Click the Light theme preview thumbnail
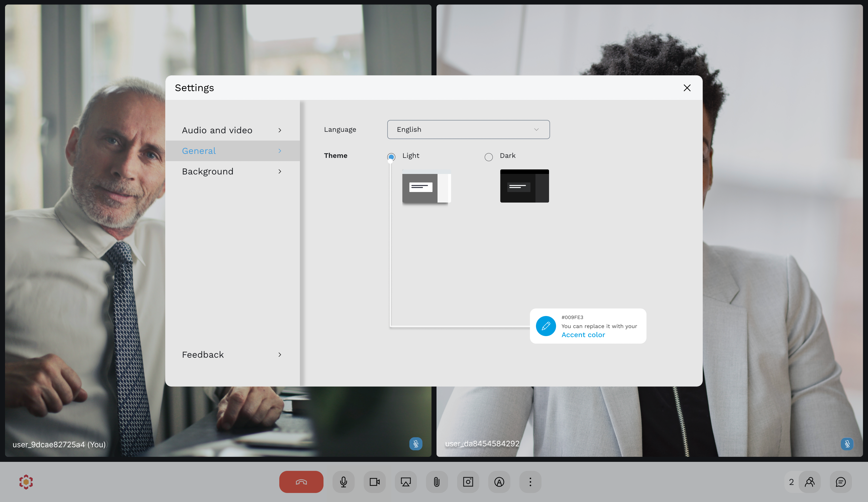The height and width of the screenshot is (502, 868). [x=426, y=186]
